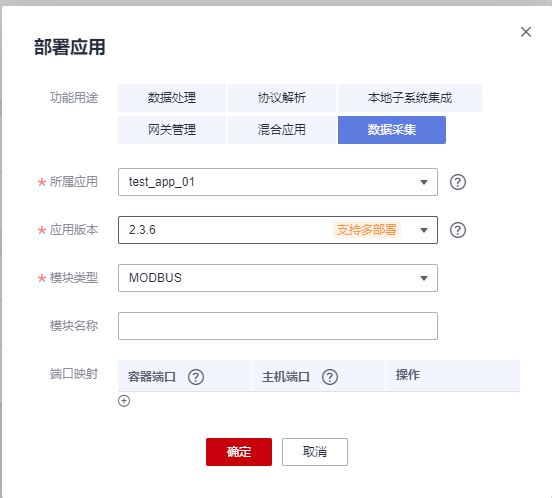The width and height of the screenshot is (552, 498).
Task: Close the 部署应用 dialog
Action: [526, 32]
